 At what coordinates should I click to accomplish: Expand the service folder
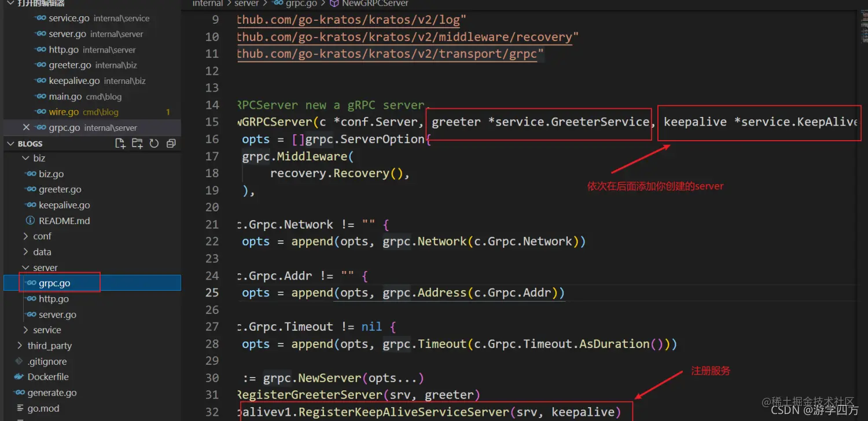pos(25,330)
